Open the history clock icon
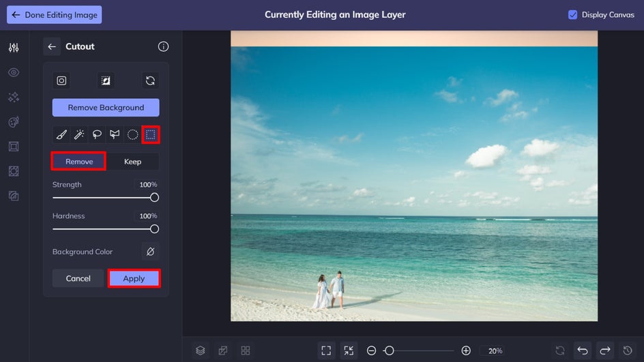The width and height of the screenshot is (644, 362). tap(628, 350)
